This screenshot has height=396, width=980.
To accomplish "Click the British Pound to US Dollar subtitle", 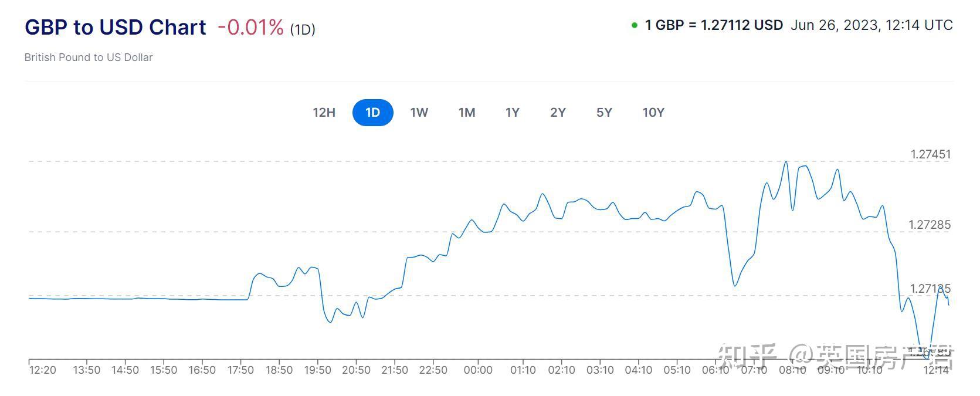I will (89, 57).
